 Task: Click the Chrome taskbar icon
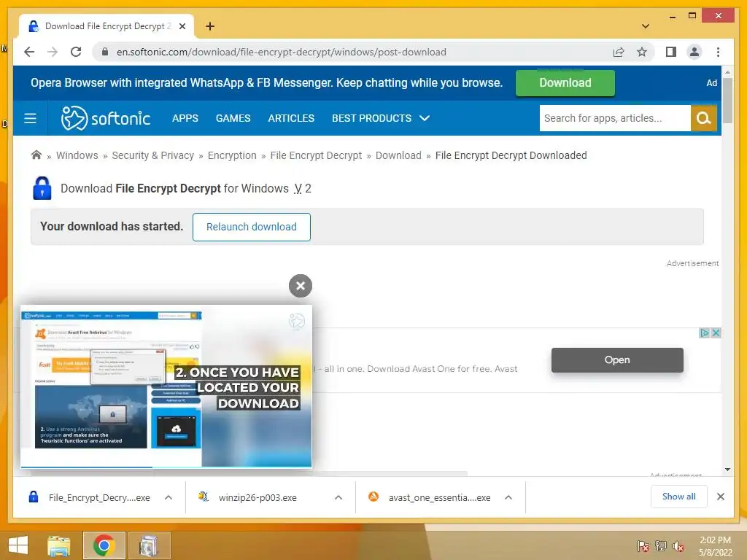pos(104,545)
